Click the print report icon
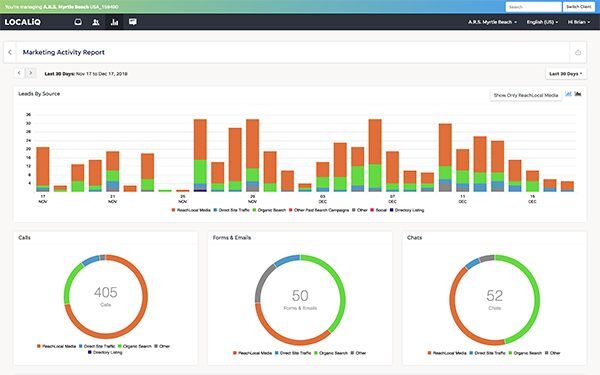Viewport: 600px width, 375px height. coord(578,52)
